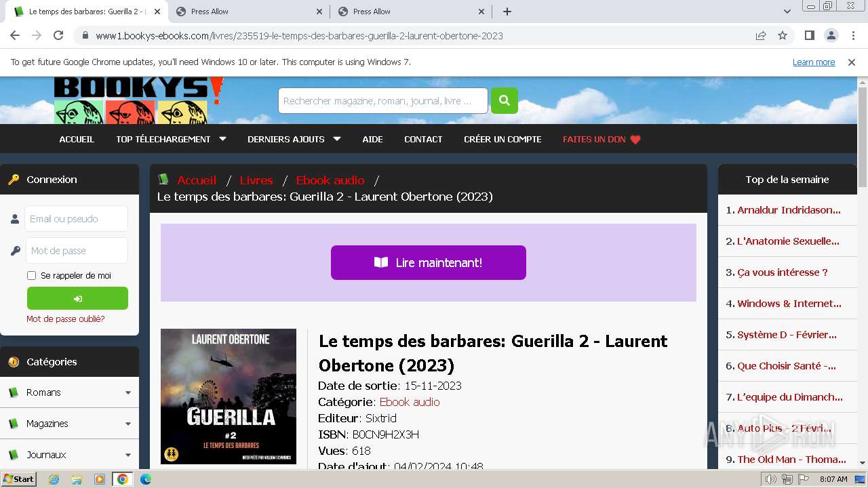The height and width of the screenshot is (488, 868).
Task: Click the Journaux book icon
Action: pos(13,455)
